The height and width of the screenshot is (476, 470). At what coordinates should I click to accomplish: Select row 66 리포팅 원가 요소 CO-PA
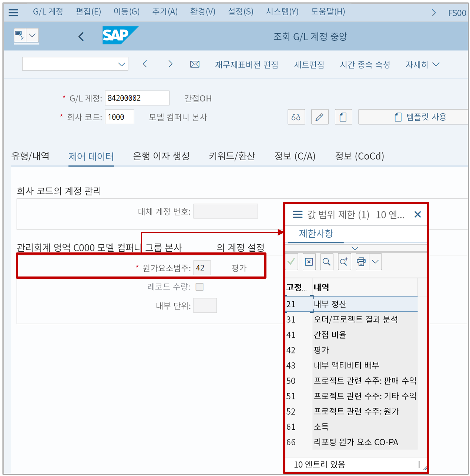[x=352, y=442]
